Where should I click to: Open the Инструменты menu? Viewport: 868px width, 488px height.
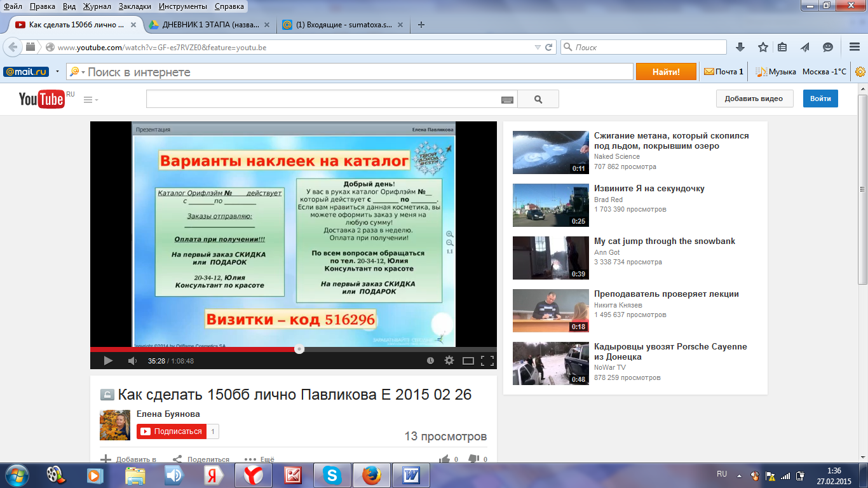(x=183, y=6)
